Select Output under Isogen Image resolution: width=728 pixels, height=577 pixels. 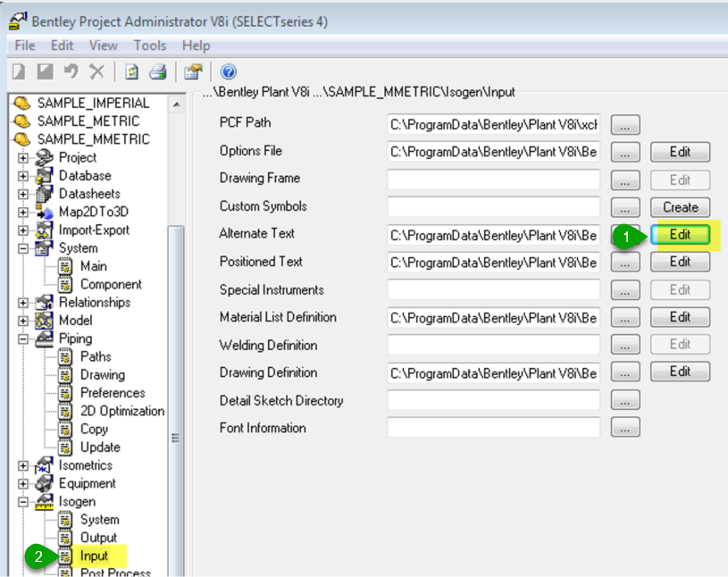click(x=98, y=538)
